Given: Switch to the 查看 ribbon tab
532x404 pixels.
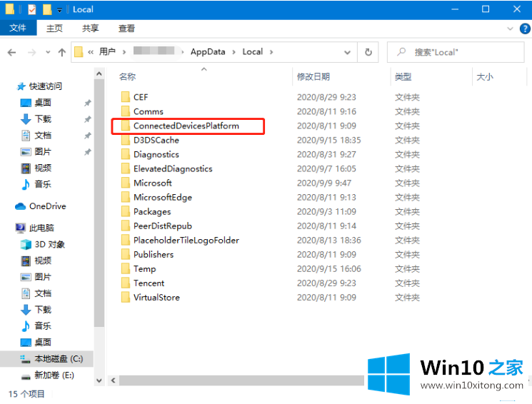Looking at the screenshot, I should click(x=126, y=29).
